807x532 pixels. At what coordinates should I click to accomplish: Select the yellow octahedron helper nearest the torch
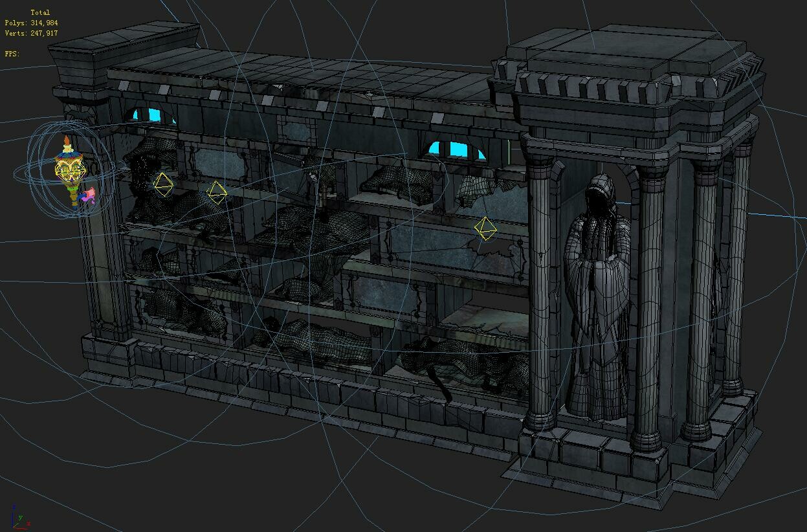point(163,184)
